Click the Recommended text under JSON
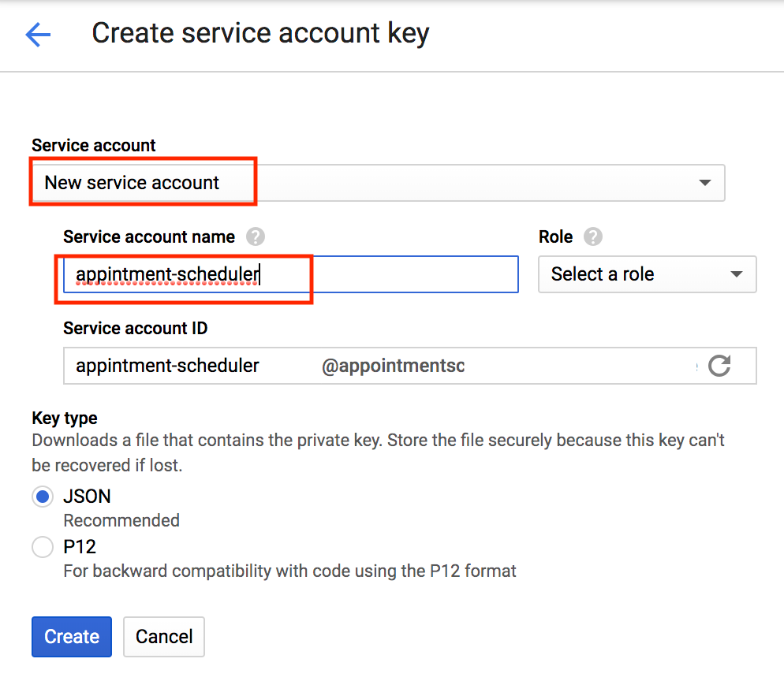Viewport: 784px width, 681px height. 121,520
